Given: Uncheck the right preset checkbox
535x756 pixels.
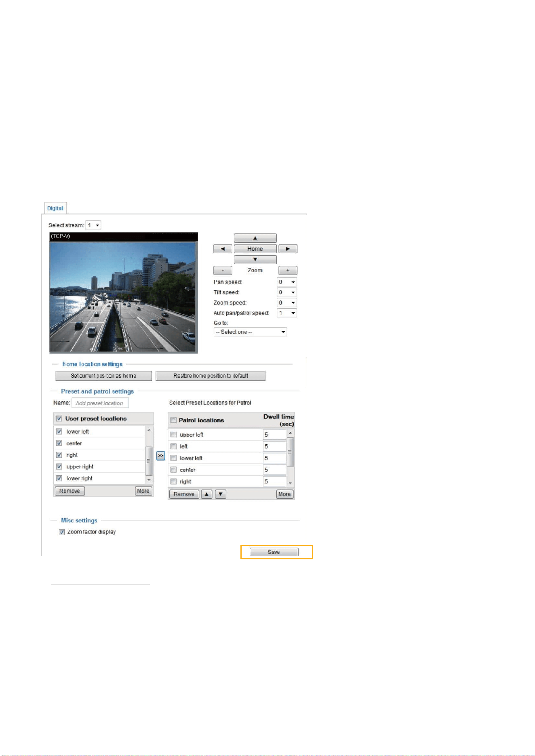Looking at the screenshot, I should tap(59, 455).
